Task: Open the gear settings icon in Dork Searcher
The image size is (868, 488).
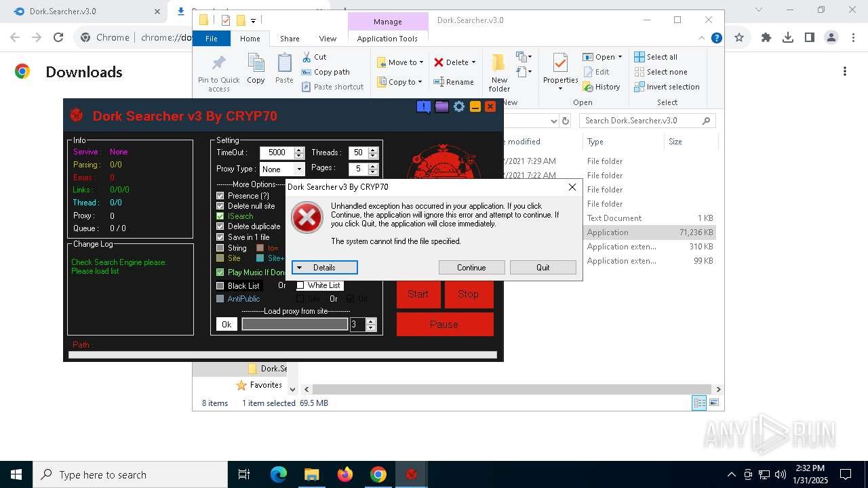Action: (x=459, y=107)
